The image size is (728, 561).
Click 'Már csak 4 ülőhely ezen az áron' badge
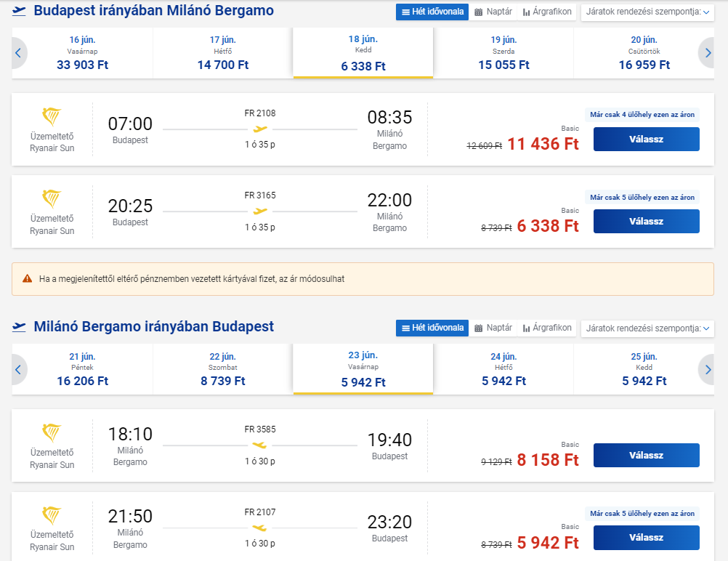click(x=642, y=115)
